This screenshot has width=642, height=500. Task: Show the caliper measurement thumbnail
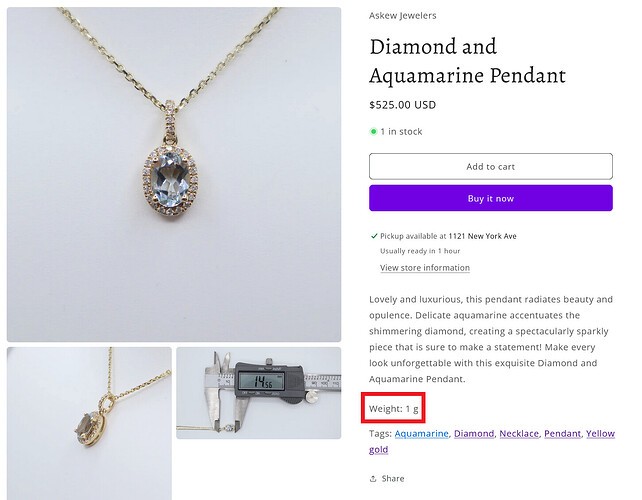[x=258, y=392]
